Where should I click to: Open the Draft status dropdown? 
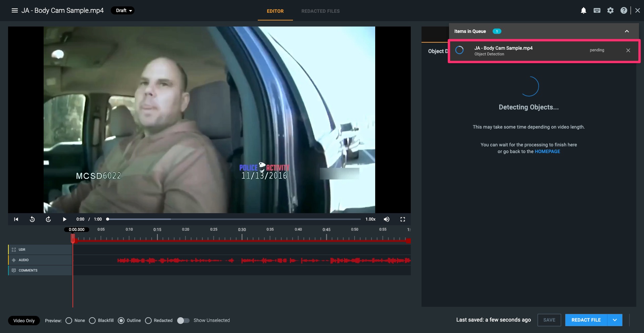[x=122, y=10]
